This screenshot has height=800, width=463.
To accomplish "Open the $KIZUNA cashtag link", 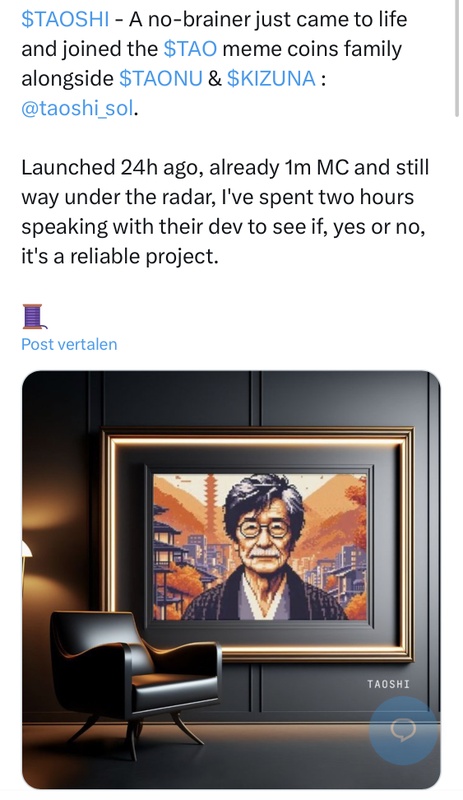I will (x=271, y=79).
